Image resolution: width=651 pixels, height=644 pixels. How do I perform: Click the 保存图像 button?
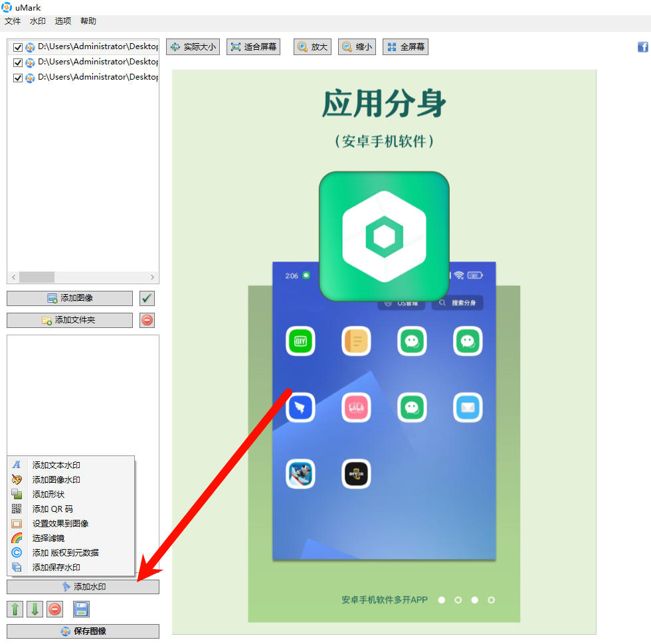[83, 631]
